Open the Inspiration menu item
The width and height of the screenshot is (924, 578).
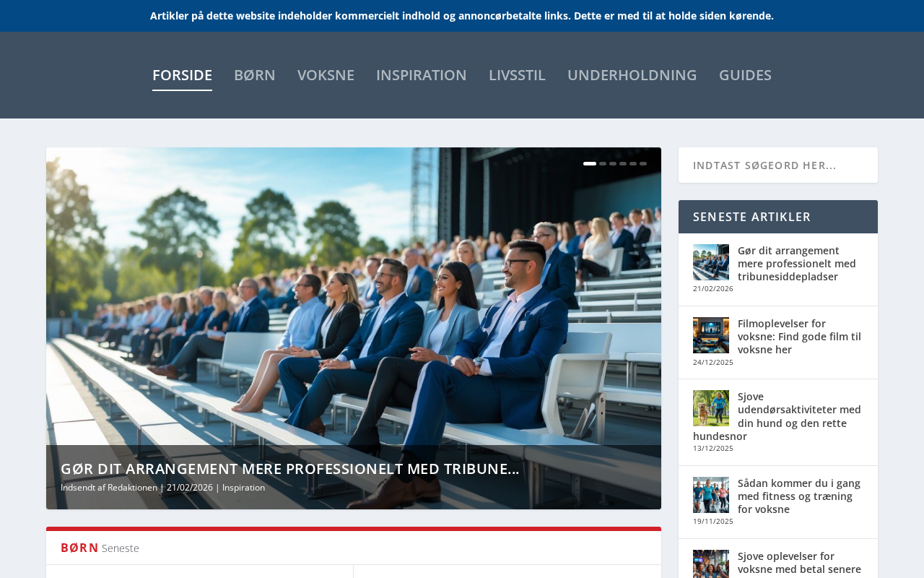pyautogui.click(x=422, y=75)
